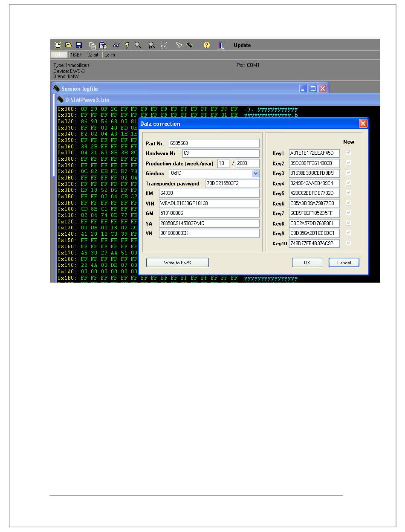
Task: Open Help with the question mark icon
Action: 206,45
